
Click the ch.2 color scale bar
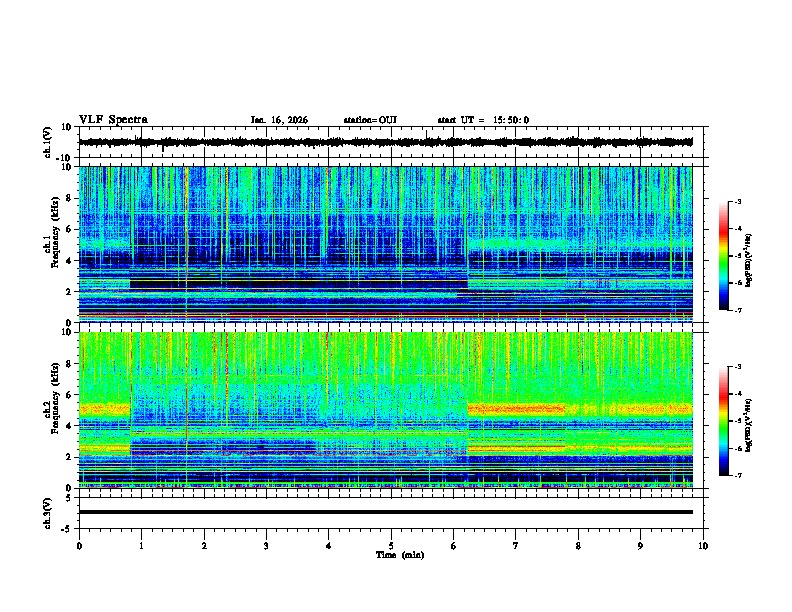[x=724, y=421]
